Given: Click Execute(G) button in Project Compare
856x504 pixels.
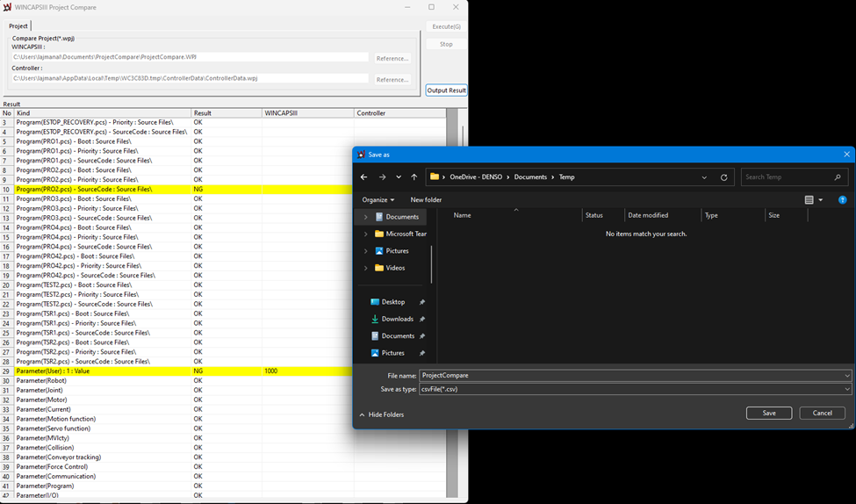Looking at the screenshot, I should (x=446, y=26).
